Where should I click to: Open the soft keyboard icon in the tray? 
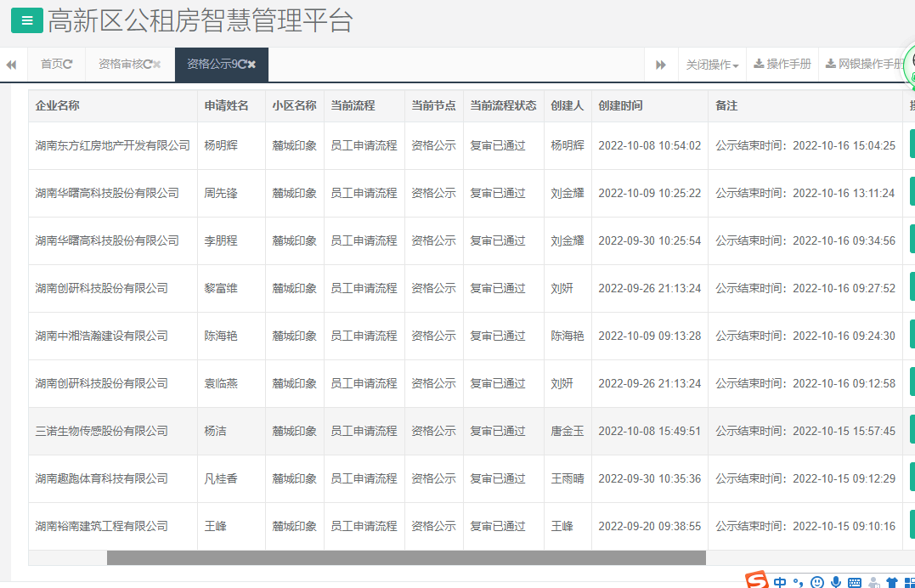pos(854,581)
